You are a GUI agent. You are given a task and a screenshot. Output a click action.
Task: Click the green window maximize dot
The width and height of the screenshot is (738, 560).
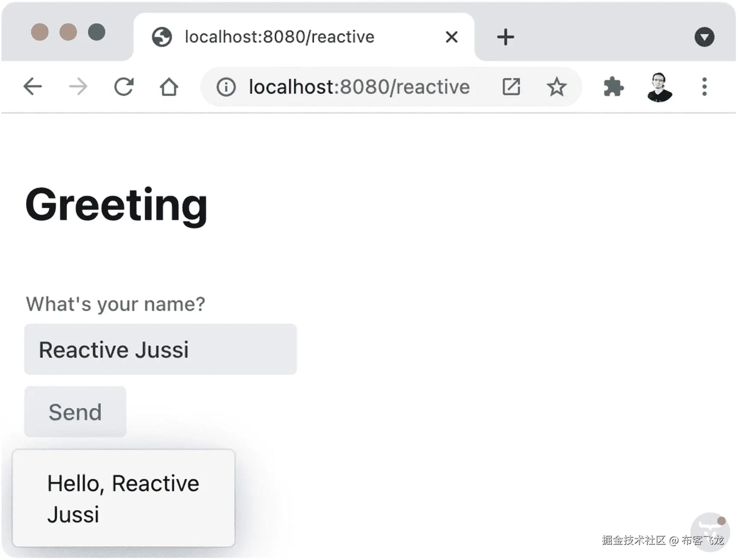pos(97,32)
